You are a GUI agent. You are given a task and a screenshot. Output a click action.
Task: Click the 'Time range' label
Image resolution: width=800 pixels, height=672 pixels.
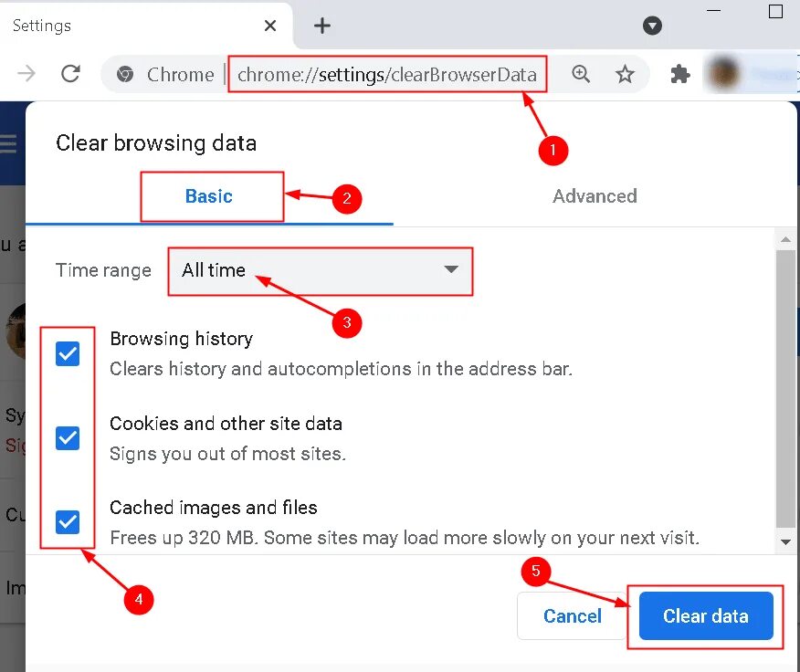[103, 270]
